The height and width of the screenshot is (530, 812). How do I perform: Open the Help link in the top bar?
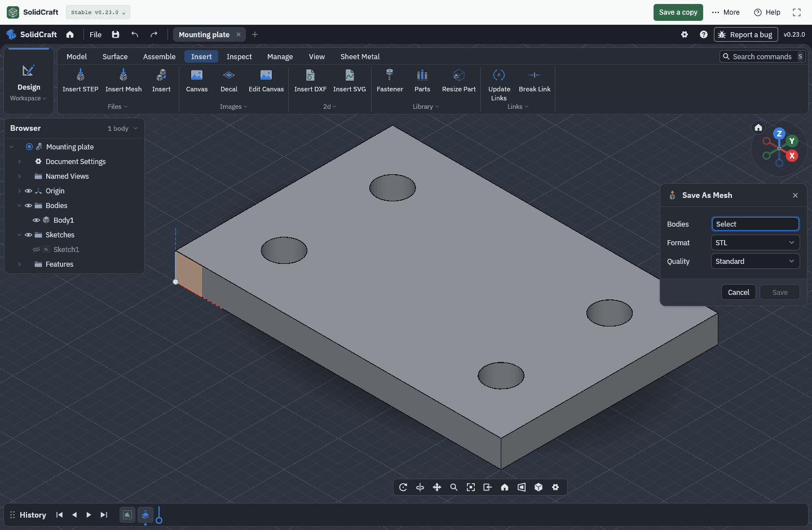pyautogui.click(x=767, y=12)
